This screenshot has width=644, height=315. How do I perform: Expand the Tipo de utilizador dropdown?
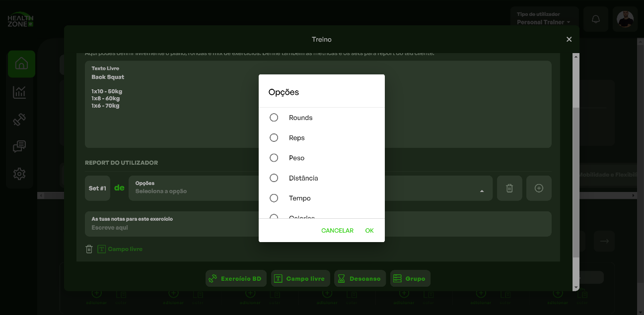tap(544, 19)
